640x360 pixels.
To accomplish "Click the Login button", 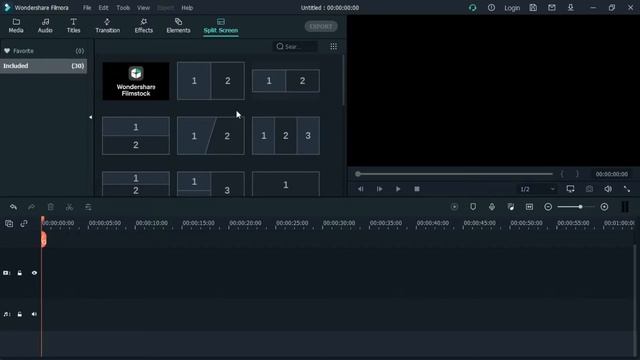I will click(512, 8).
